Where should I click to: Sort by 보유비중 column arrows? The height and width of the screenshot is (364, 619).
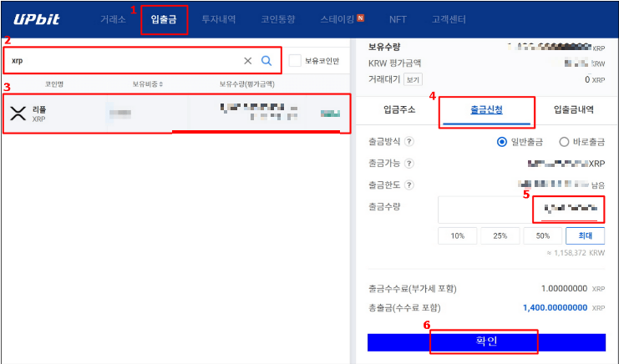tap(161, 84)
